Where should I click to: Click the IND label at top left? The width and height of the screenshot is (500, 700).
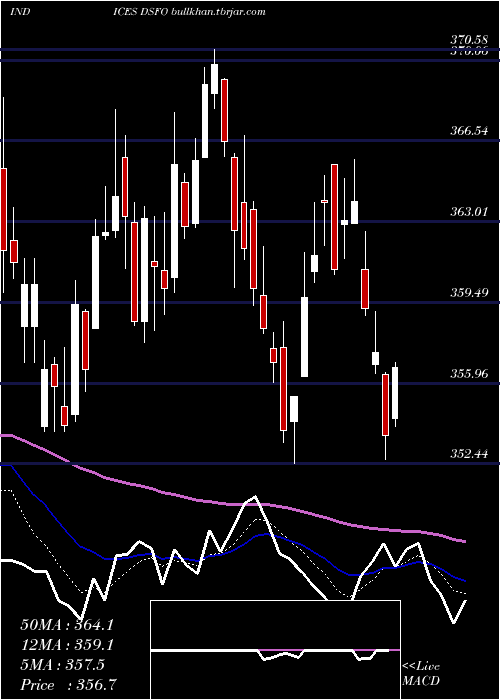tap(20, 12)
